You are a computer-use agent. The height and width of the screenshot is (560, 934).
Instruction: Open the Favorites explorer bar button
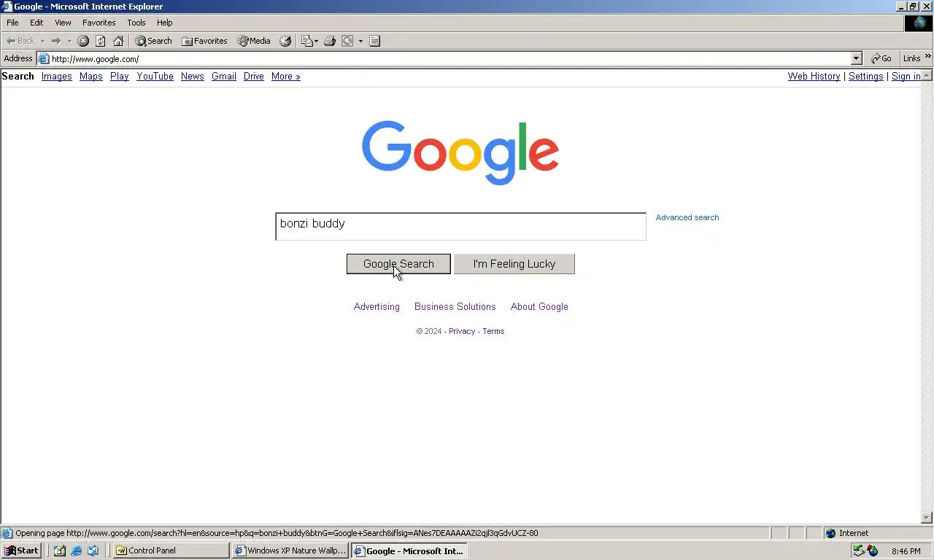pyautogui.click(x=204, y=41)
